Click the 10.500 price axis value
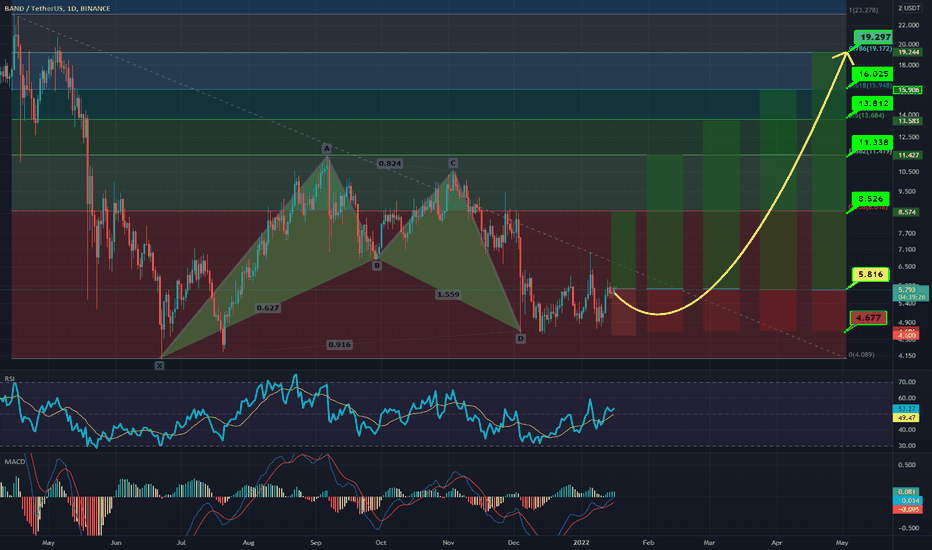This screenshot has height=550, width=932. (909, 172)
